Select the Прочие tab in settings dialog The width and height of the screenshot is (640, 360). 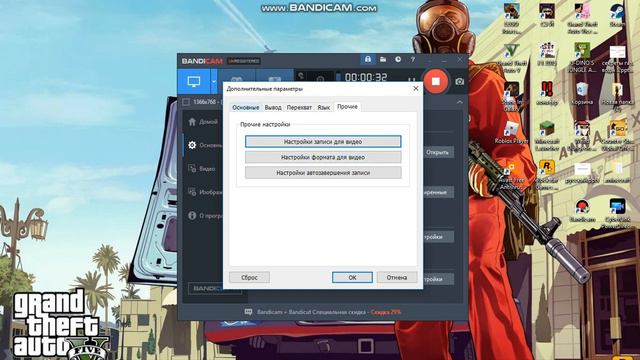tap(347, 107)
